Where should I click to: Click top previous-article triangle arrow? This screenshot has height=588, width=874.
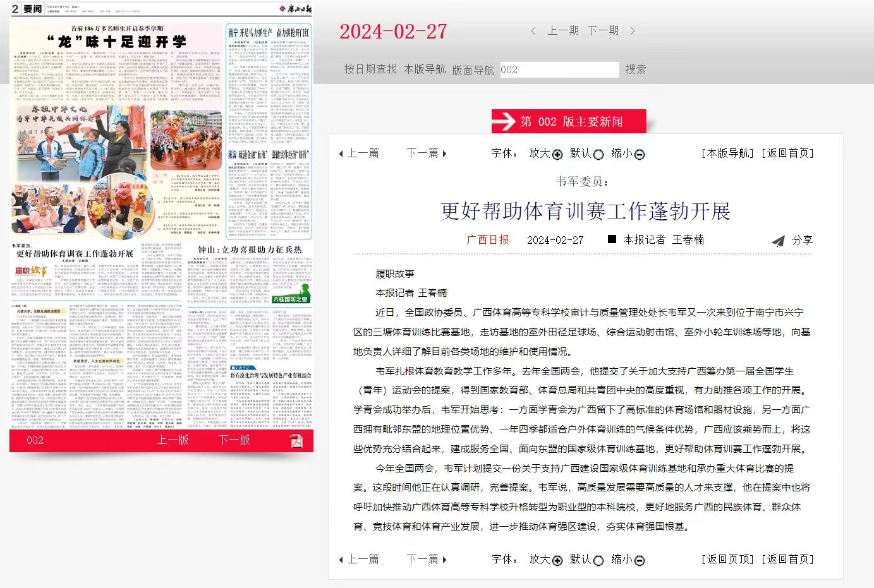click(341, 153)
